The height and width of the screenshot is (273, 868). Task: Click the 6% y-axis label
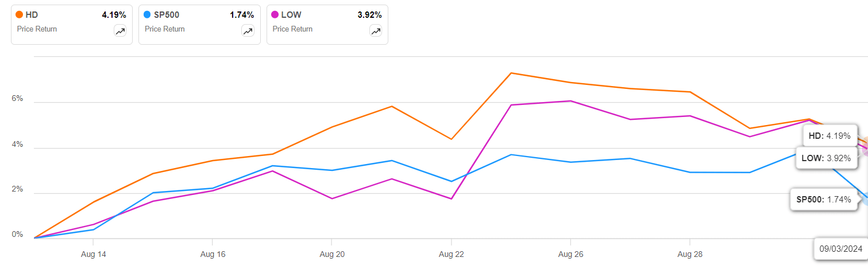pyautogui.click(x=17, y=99)
